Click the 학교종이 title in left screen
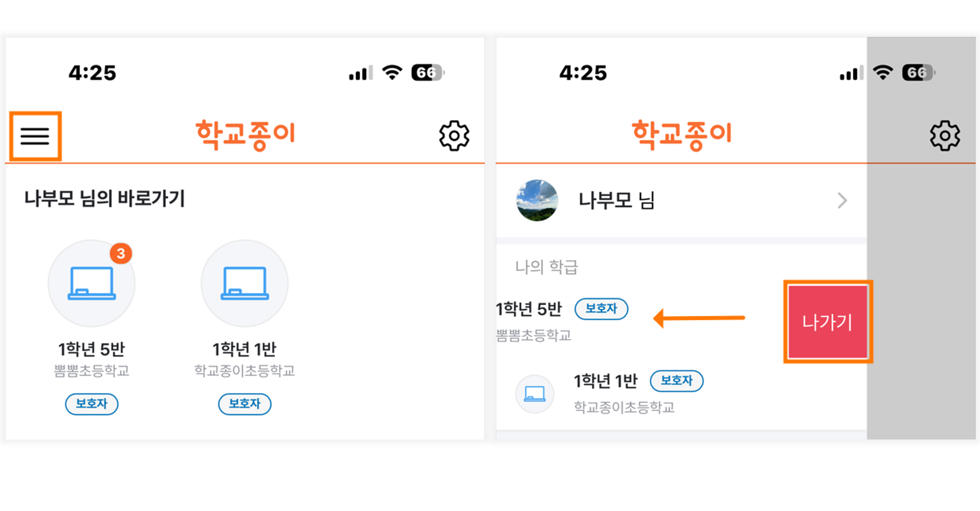Image resolution: width=980 pixels, height=511 pixels. pos(245,134)
